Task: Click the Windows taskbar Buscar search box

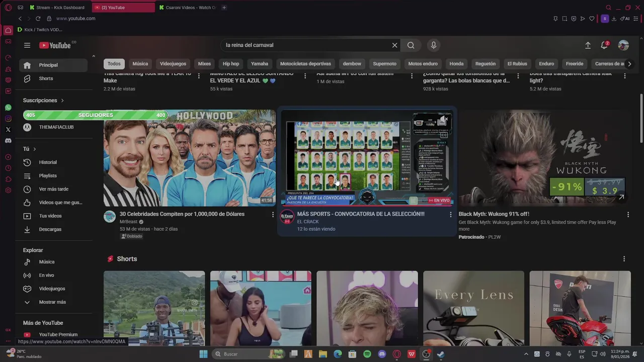Action: coord(248,354)
